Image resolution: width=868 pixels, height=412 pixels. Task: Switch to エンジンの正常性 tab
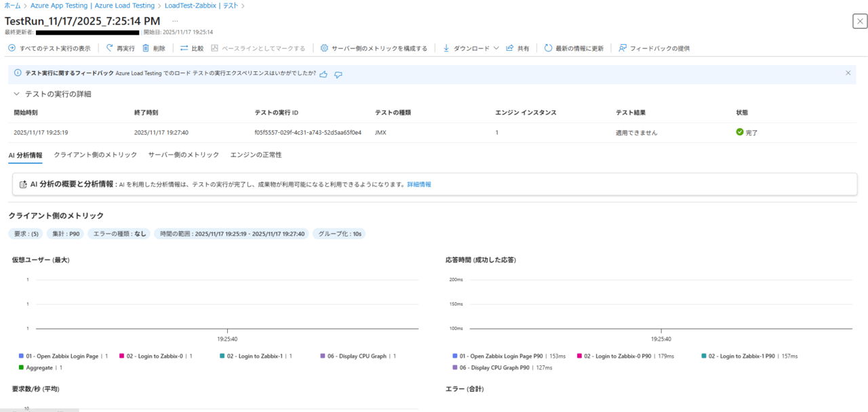click(256, 155)
